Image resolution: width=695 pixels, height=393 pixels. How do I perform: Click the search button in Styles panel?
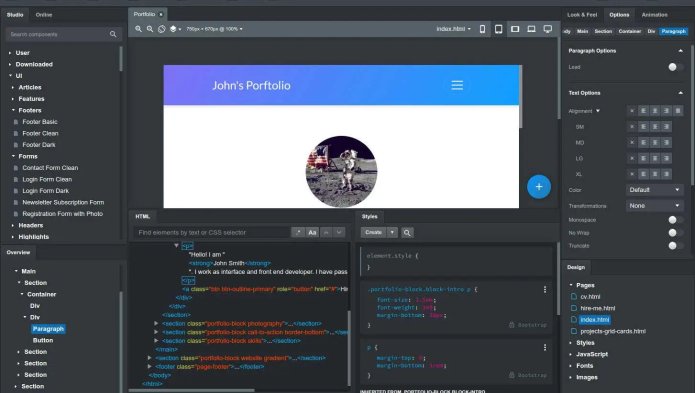coord(407,233)
